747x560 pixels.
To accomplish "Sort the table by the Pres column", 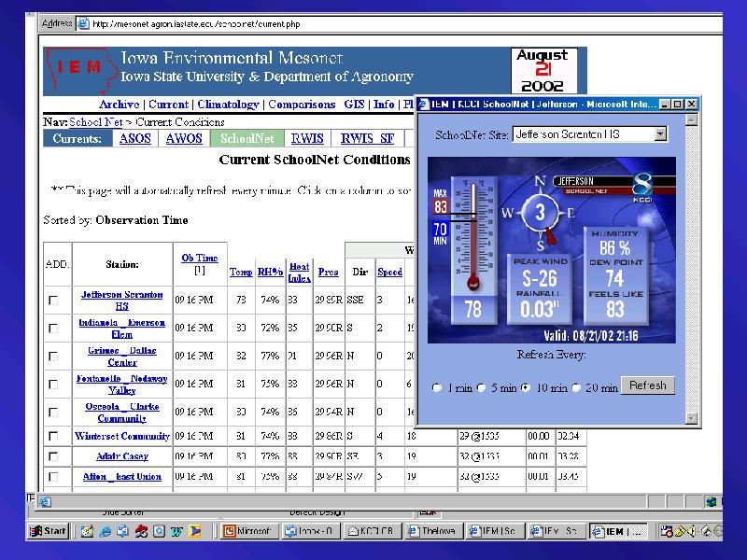I will (x=329, y=272).
